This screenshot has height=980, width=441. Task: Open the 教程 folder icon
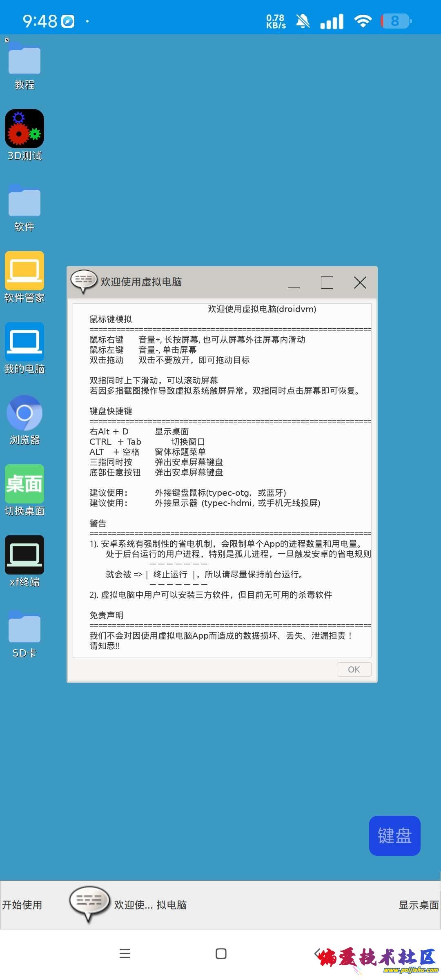(24, 60)
